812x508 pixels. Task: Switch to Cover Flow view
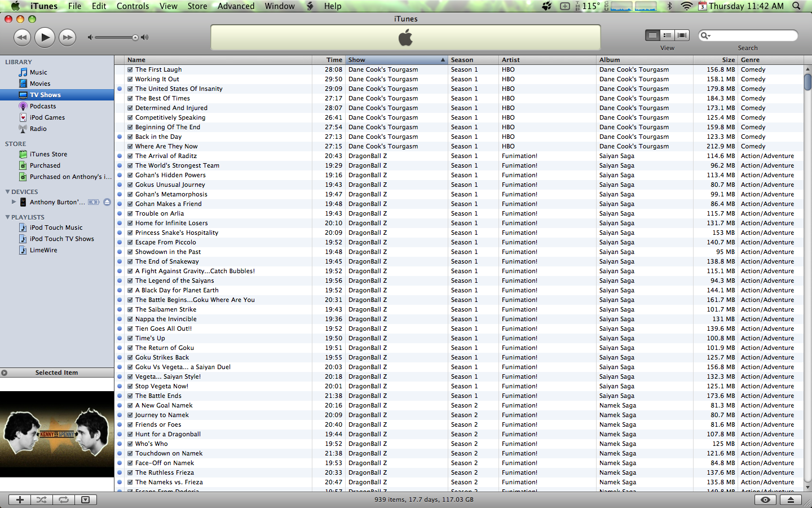682,36
